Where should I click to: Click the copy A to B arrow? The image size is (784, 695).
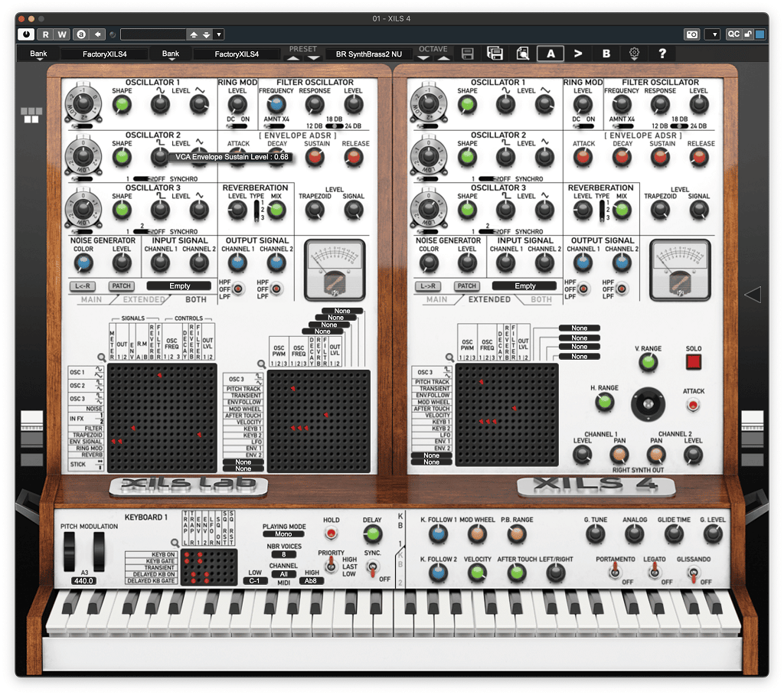[578, 54]
